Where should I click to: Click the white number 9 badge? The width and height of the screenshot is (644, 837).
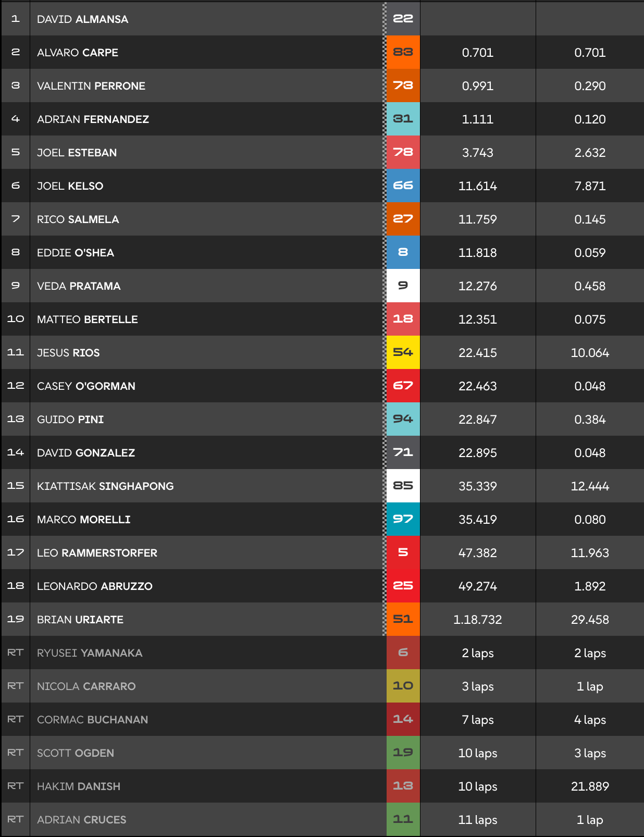(x=403, y=286)
